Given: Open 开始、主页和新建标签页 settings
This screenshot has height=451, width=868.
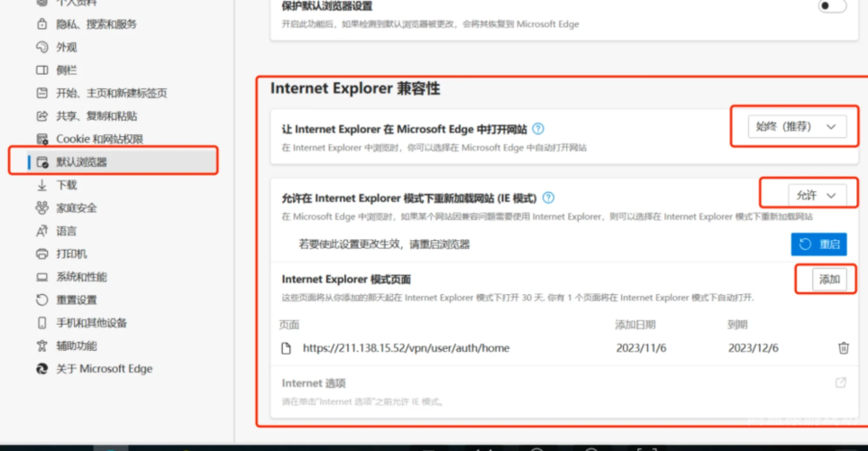Looking at the screenshot, I should click(111, 93).
